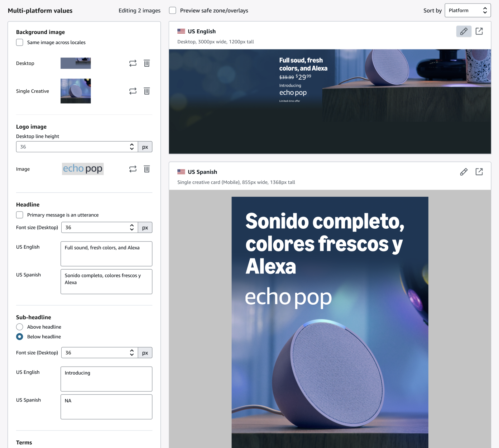Click the 'Logo image' section heading
This screenshot has width=499, height=448.
pos(31,127)
